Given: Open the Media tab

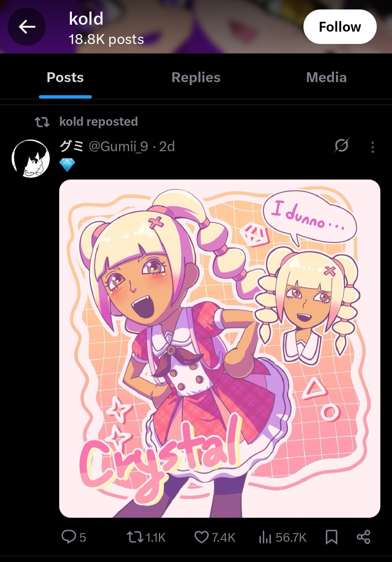Looking at the screenshot, I should click(326, 77).
